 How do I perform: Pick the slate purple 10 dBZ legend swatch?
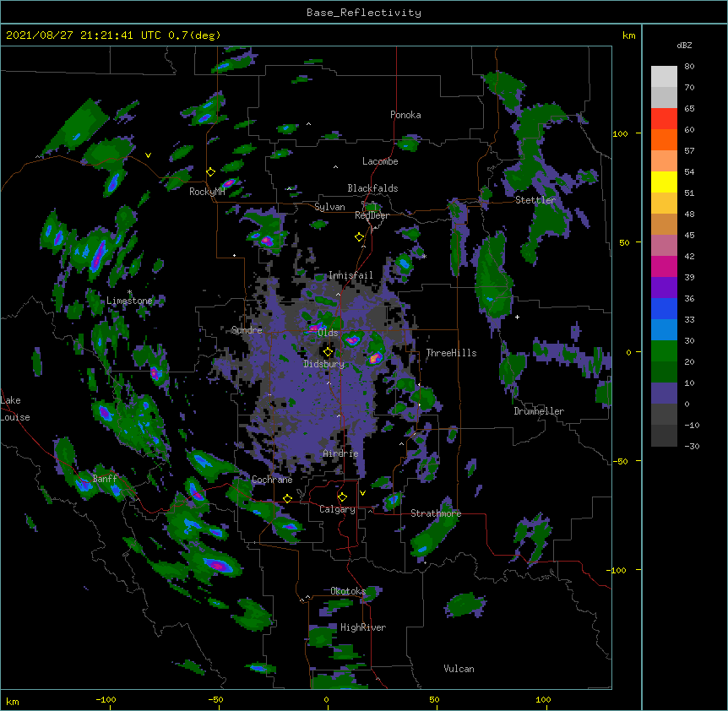click(664, 393)
